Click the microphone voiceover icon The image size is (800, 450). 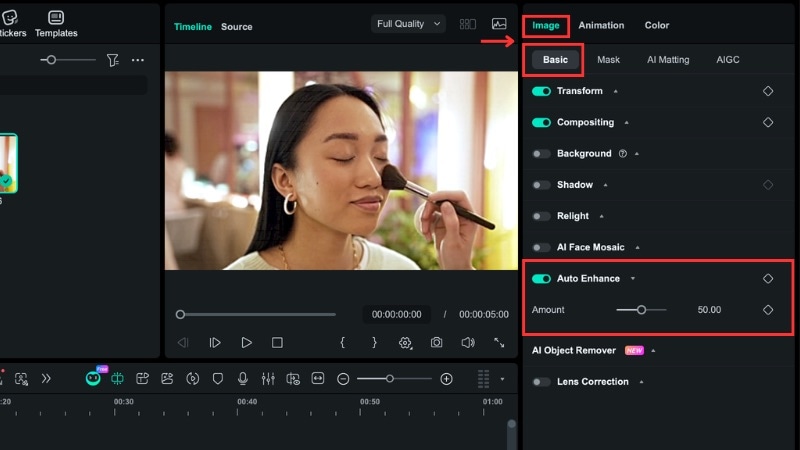(243, 379)
